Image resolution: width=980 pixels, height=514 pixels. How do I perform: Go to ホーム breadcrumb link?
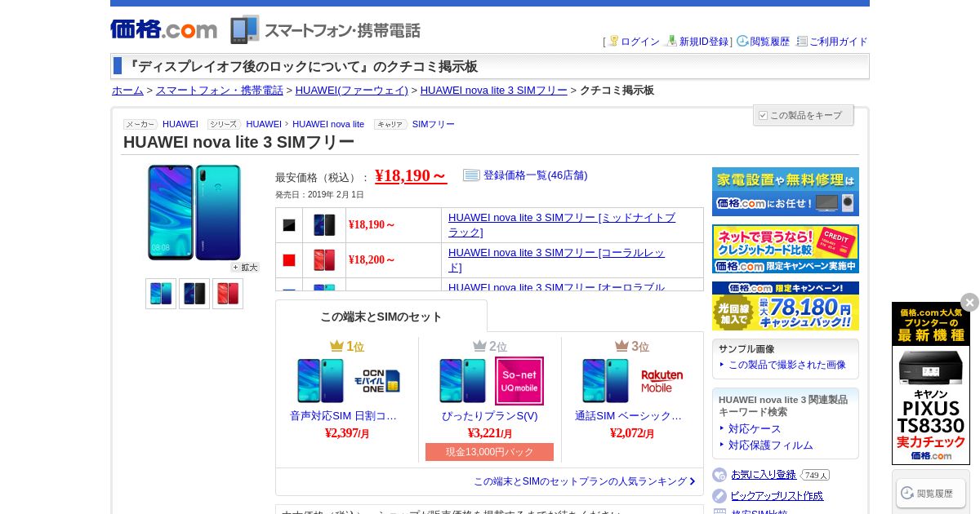point(127,91)
